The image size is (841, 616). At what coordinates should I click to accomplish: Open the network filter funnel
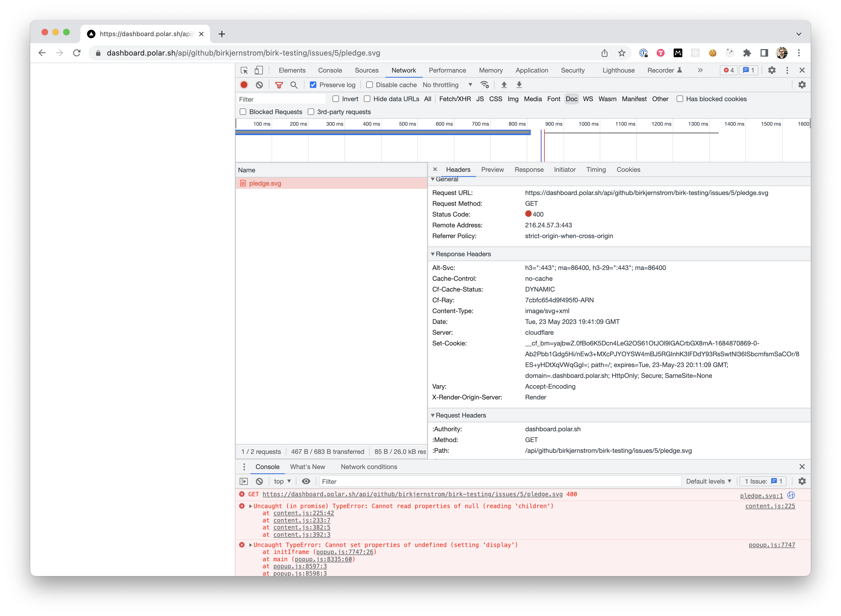point(279,85)
